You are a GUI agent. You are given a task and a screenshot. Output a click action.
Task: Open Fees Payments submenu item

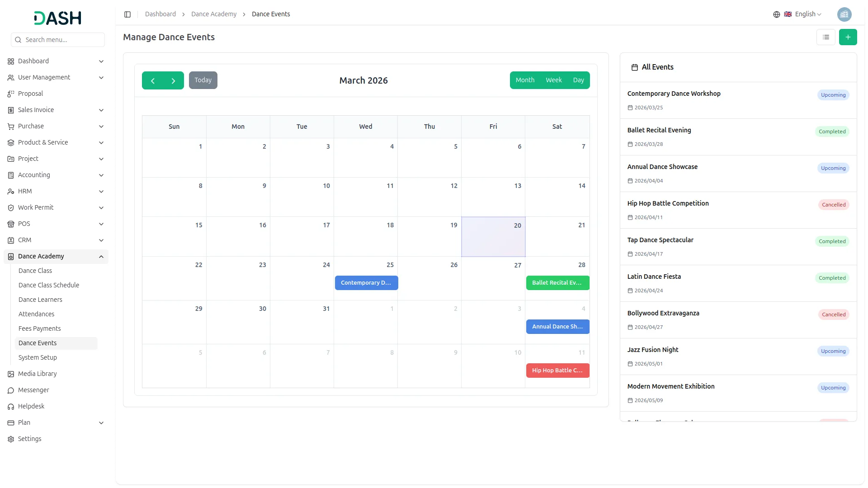39,328
